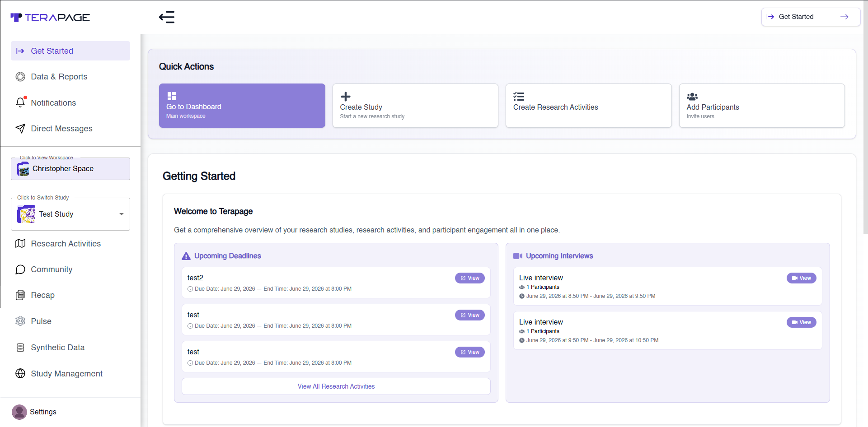The image size is (868, 427).
Task: Click Add Participants quick action card
Action: click(762, 106)
